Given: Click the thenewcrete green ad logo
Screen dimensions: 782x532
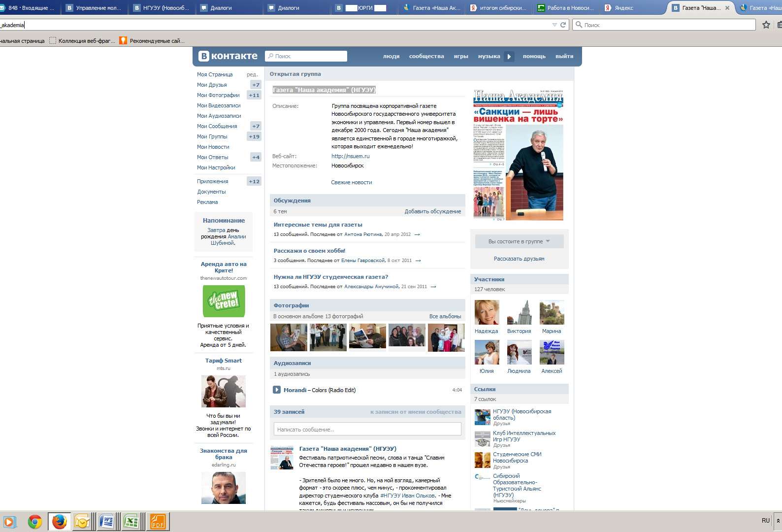Looking at the screenshot, I should (224, 301).
